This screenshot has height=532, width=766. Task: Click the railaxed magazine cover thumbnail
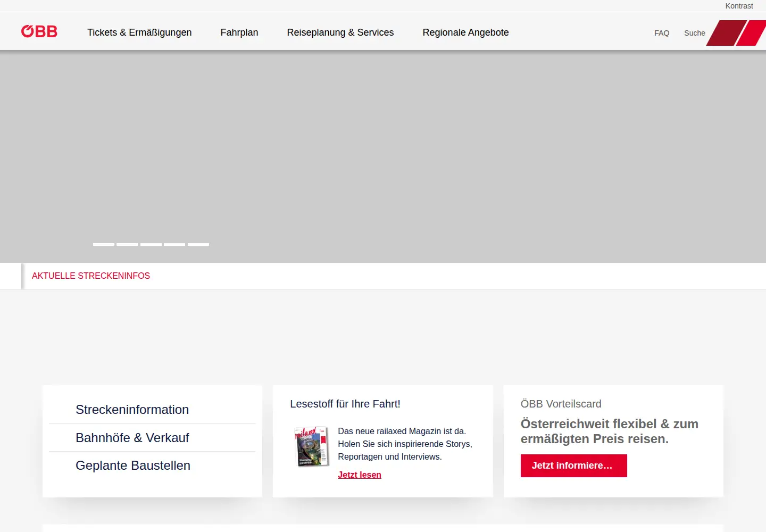coord(312,446)
